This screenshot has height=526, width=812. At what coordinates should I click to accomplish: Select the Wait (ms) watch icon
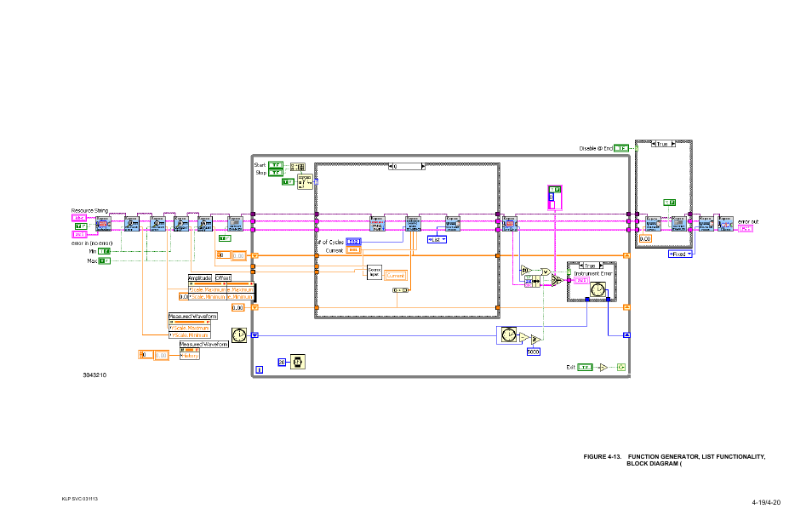pos(298,362)
